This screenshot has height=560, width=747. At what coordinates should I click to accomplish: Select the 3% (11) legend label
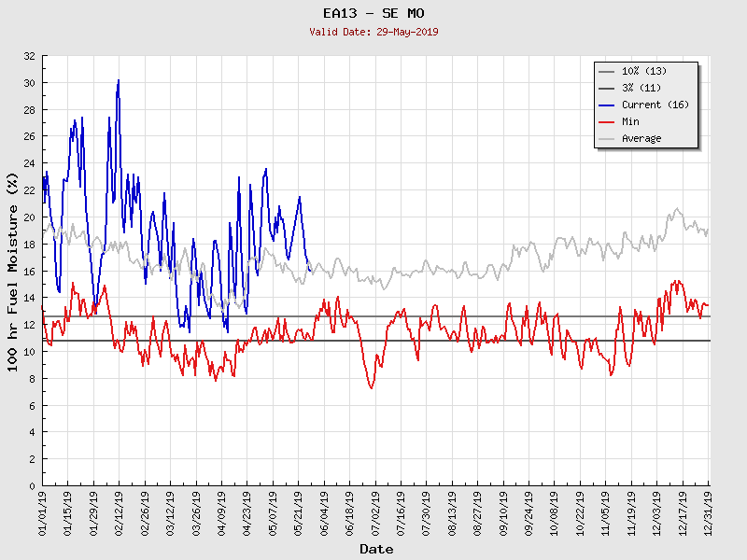[641, 88]
